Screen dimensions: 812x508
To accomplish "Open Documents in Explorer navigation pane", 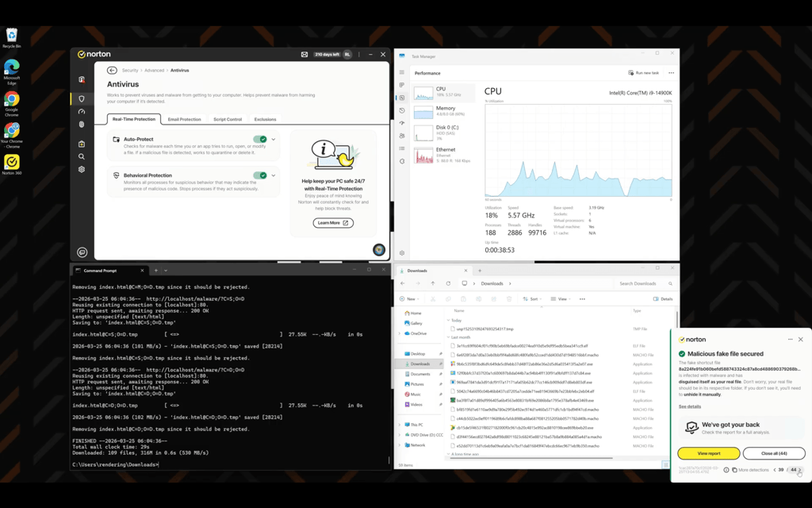I will (420, 375).
